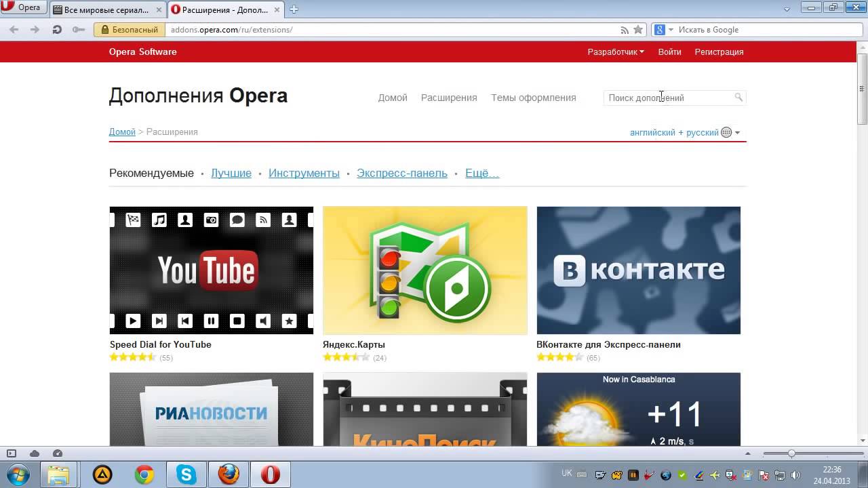Image resolution: width=868 pixels, height=488 pixels.
Task: Click the page vertical scrollbar
Action: tap(862, 89)
